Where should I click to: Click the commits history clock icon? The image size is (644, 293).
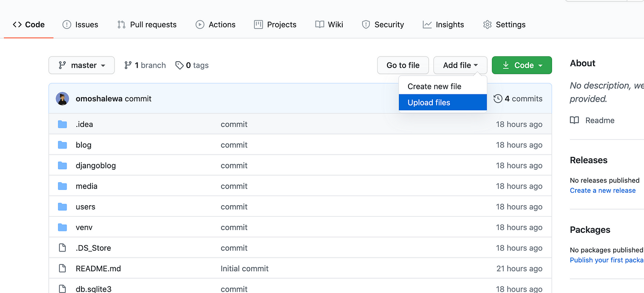pos(498,98)
